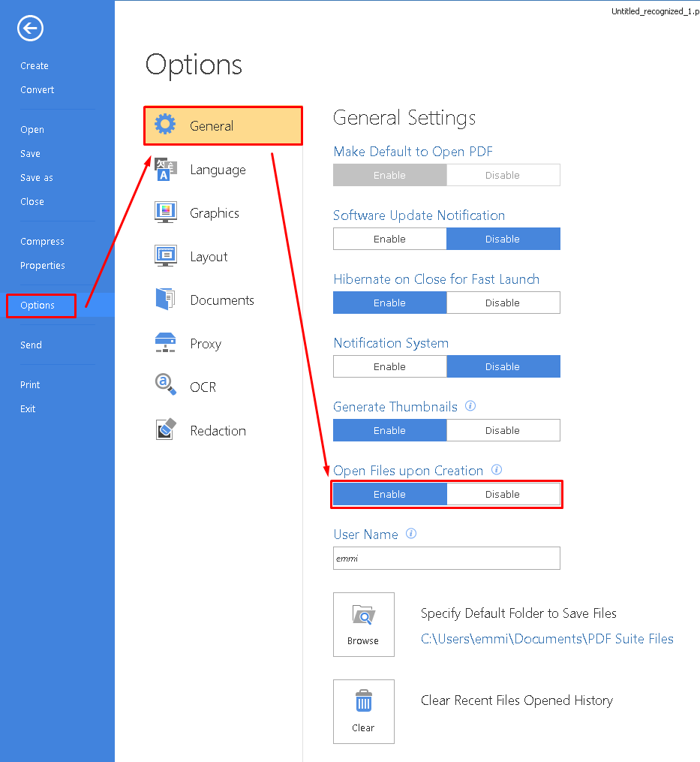
Task: Enable the Notification System
Action: 389,366
